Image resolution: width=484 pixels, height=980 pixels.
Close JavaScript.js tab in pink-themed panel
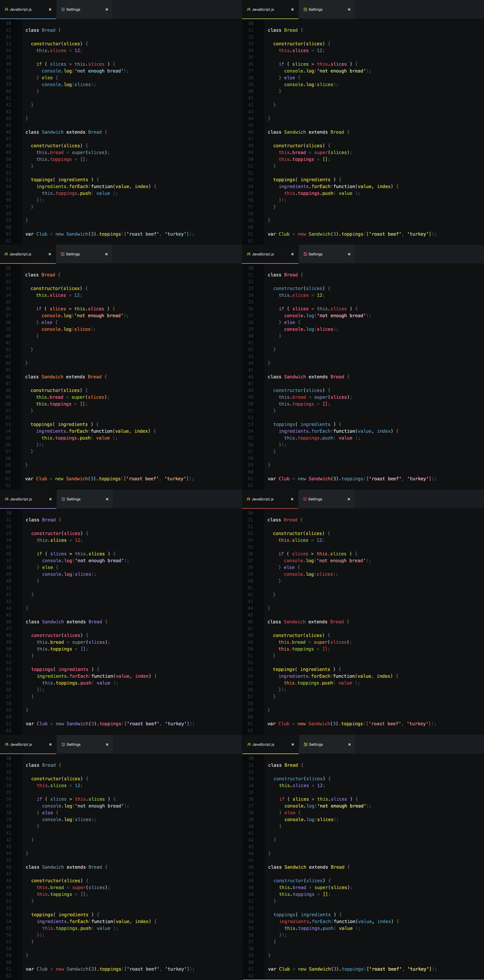[x=293, y=254]
